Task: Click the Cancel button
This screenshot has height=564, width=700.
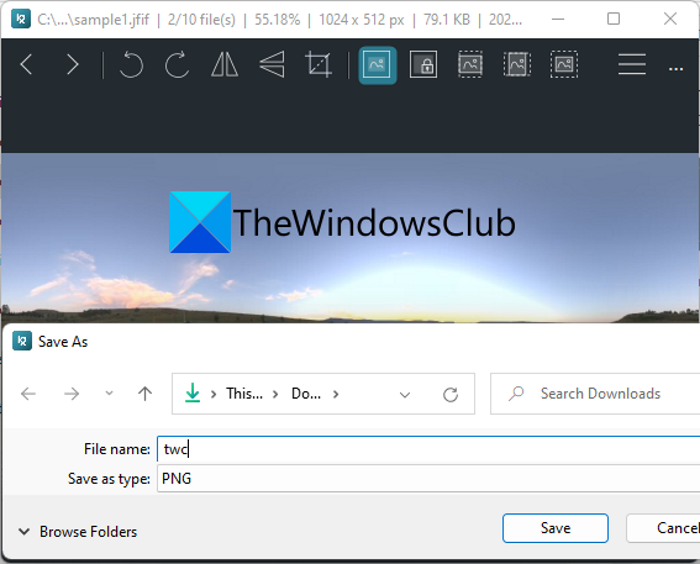Action: point(663,528)
